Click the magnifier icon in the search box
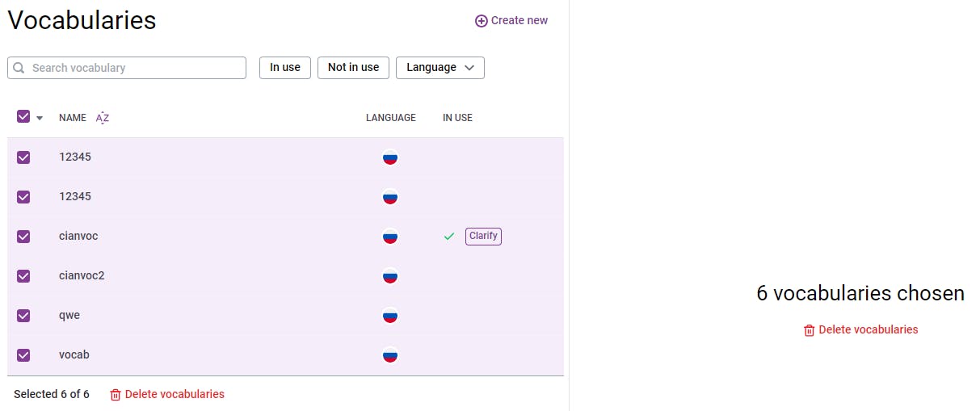Image resolution: width=980 pixels, height=411 pixels. point(19,68)
